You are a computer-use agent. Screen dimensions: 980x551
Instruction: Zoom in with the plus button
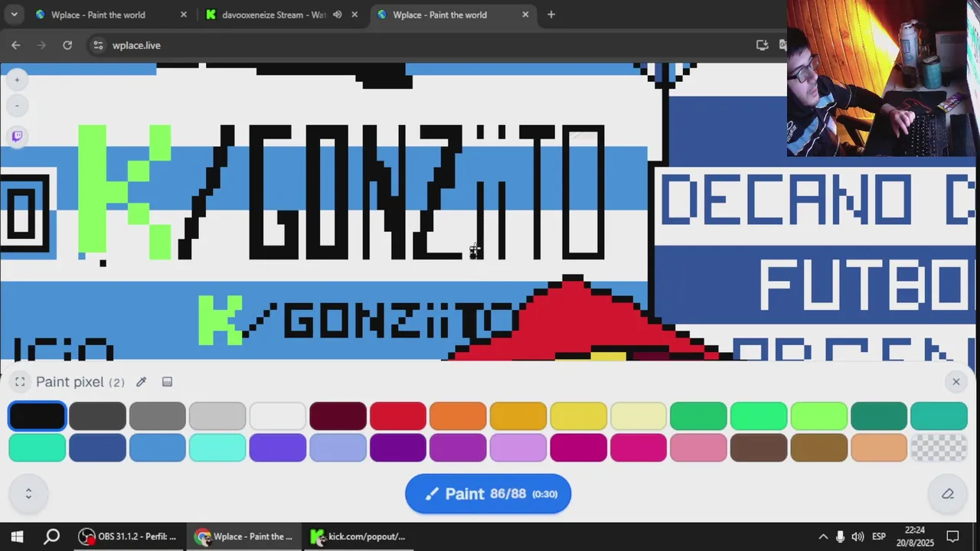click(17, 80)
